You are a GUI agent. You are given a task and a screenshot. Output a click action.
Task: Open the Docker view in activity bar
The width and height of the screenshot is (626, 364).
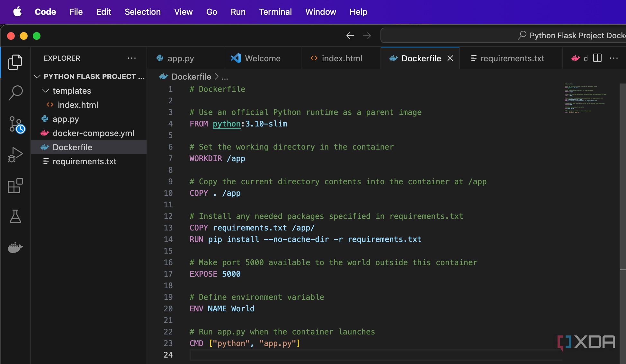(x=15, y=247)
